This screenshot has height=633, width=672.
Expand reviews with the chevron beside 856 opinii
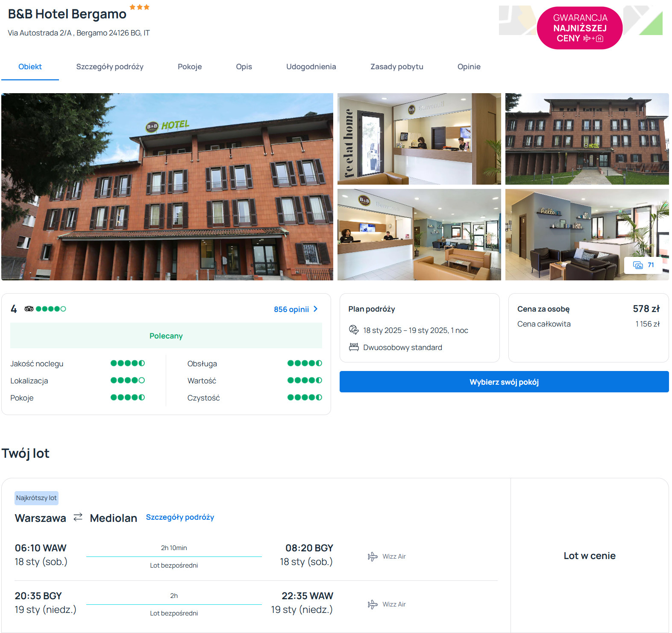tap(316, 309)
